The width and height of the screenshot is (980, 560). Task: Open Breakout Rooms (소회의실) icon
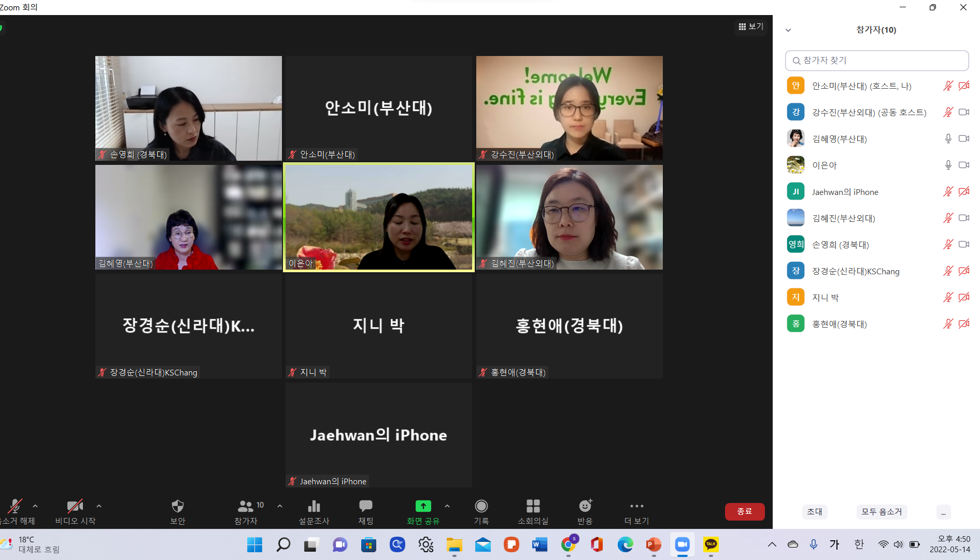pos(533,507)
